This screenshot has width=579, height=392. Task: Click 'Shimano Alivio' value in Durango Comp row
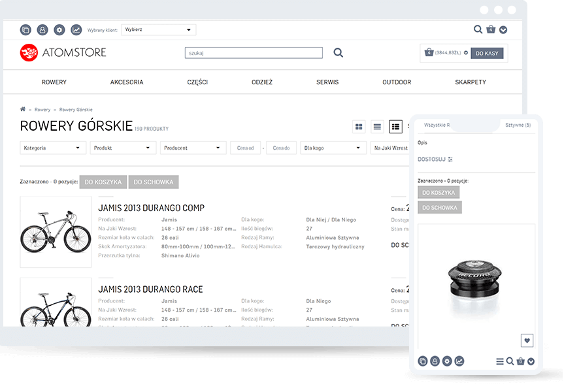(180, 255)
